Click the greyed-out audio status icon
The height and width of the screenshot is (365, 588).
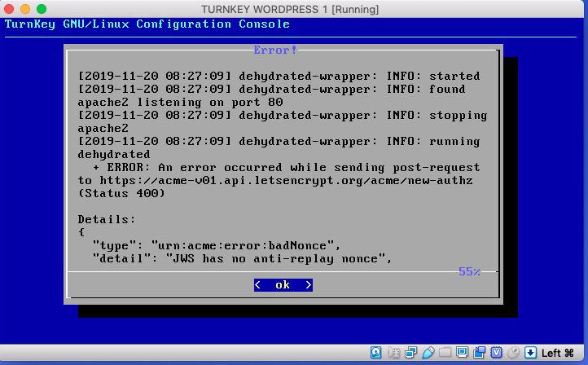tap(393, 353)
